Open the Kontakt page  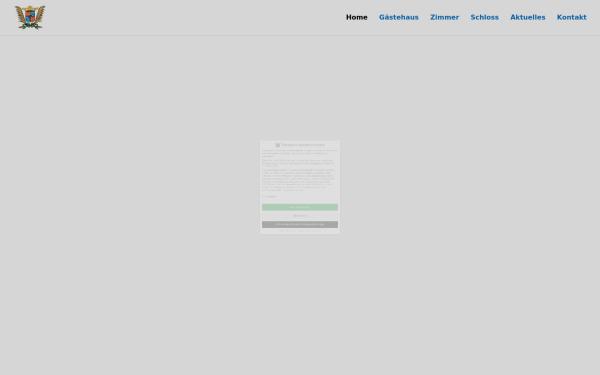[x=571, y=17]
